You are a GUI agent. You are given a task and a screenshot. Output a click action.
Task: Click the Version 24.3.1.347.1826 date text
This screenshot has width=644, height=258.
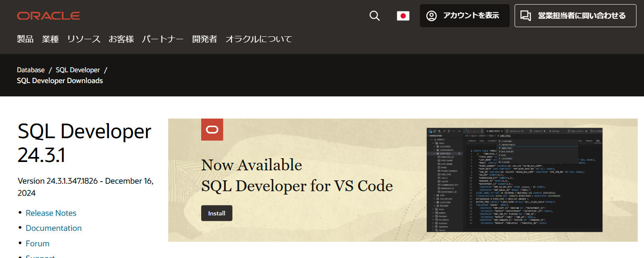(86, 187)
